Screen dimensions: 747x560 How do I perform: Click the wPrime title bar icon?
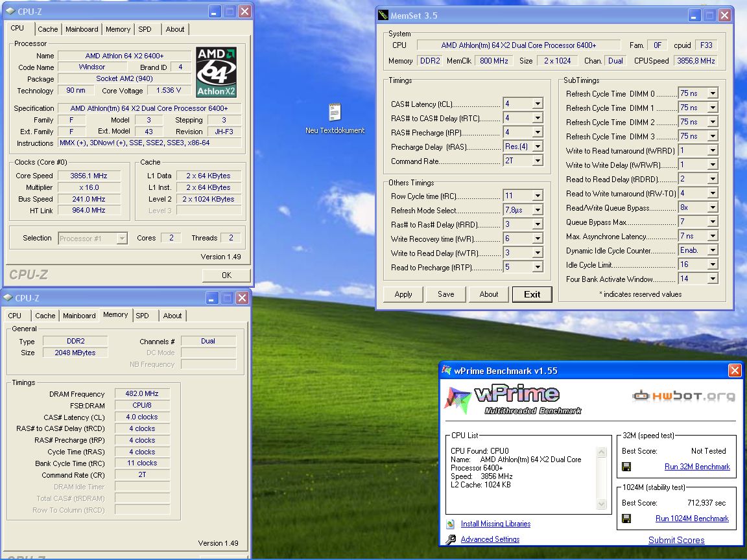(446, 370)
